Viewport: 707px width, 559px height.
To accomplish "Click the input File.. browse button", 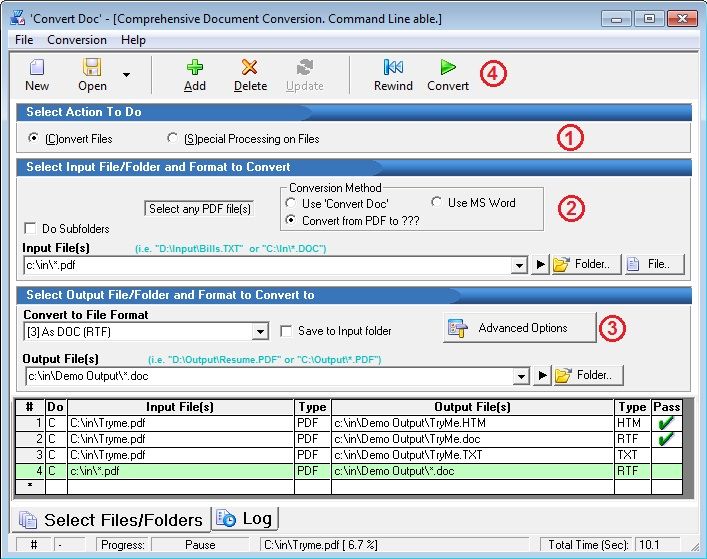I will tap(655, 264).
